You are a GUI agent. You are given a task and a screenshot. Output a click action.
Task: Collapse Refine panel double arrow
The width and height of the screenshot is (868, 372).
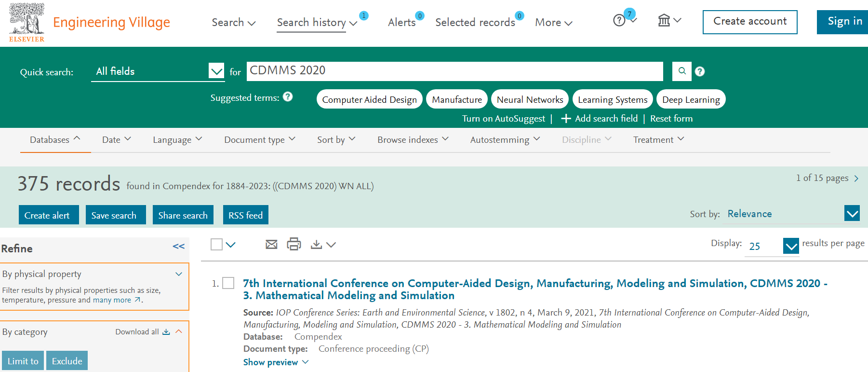click(x=179, y=247)
